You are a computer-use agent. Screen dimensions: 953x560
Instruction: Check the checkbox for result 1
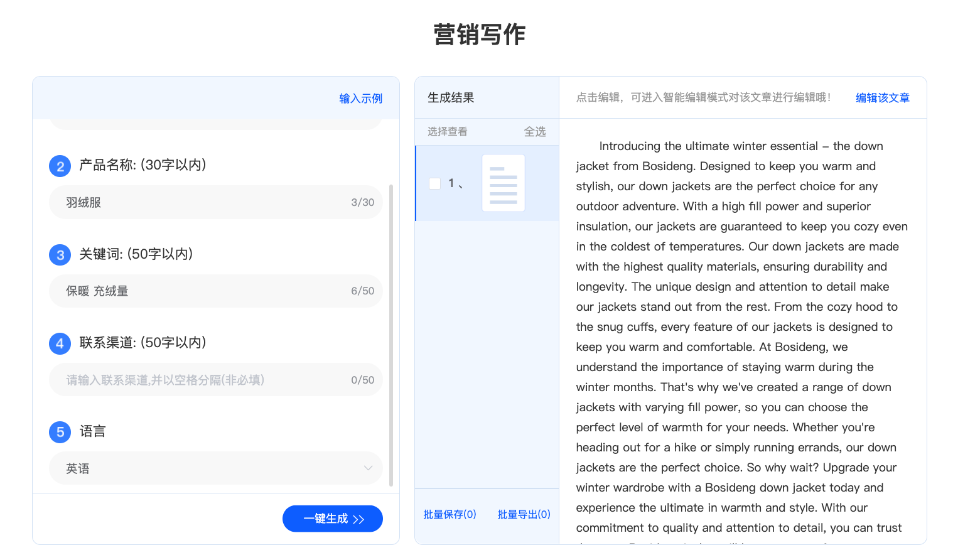click(x=434, y=183)
